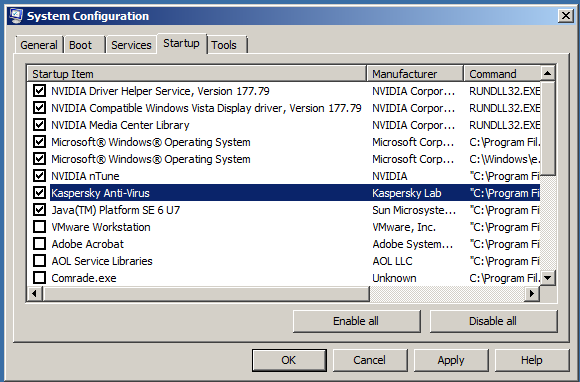Uncheck Microsoft Windows item with C:\Windows command
The height and width of the screenshot is (382, 580).
coord(39,159)
